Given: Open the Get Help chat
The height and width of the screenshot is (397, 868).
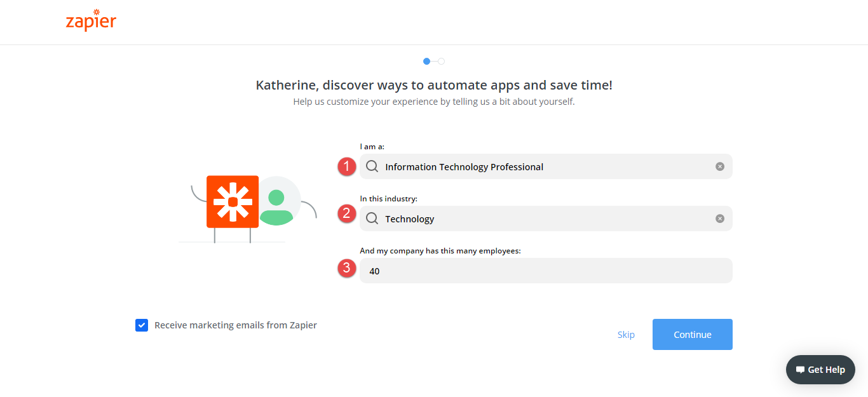Looking at the screenshot, I should (x=820, y=370).
